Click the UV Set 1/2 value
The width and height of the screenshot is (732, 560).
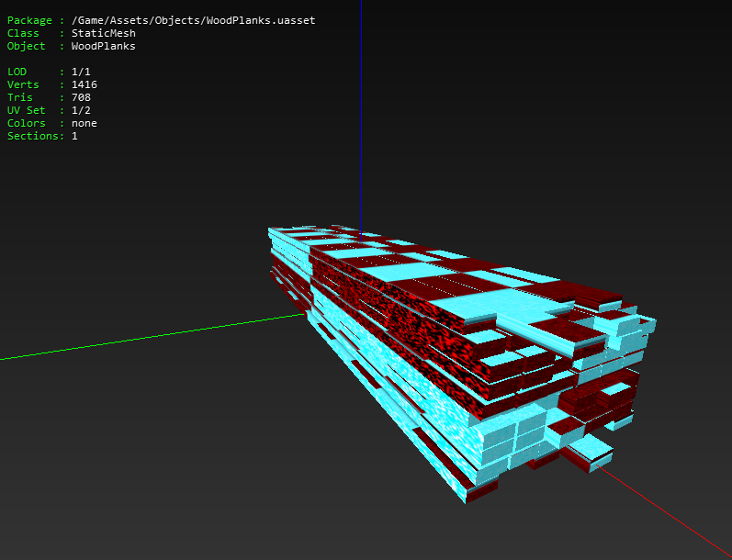point(81,110)
